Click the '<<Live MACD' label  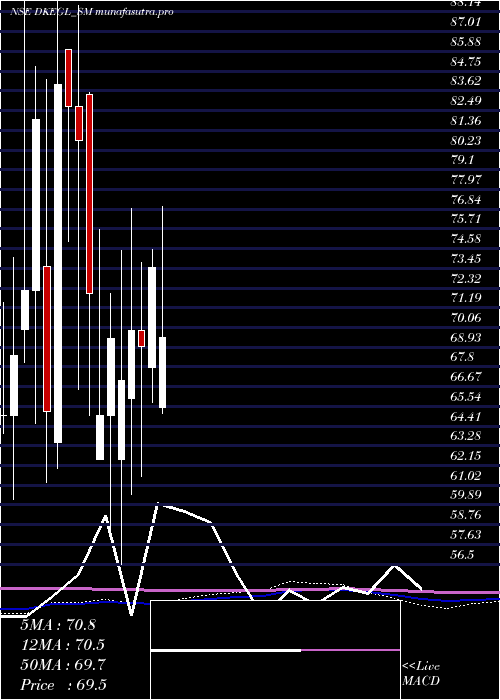(x=421, y=673)
